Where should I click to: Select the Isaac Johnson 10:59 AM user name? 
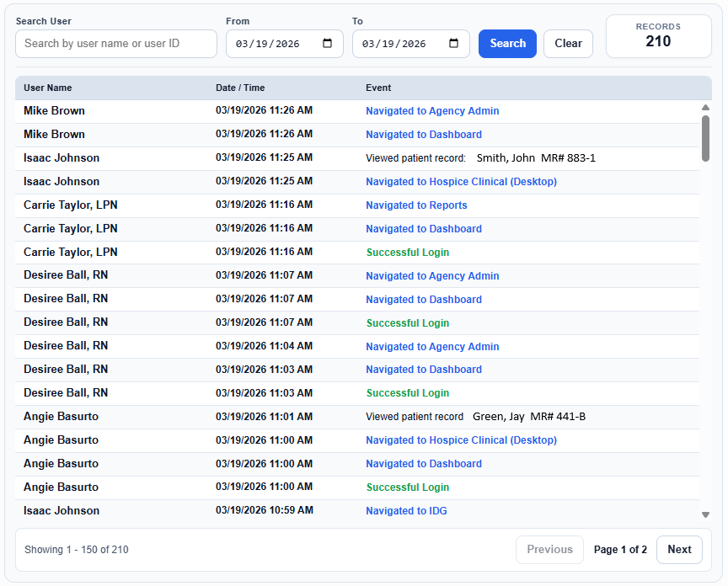62,511
